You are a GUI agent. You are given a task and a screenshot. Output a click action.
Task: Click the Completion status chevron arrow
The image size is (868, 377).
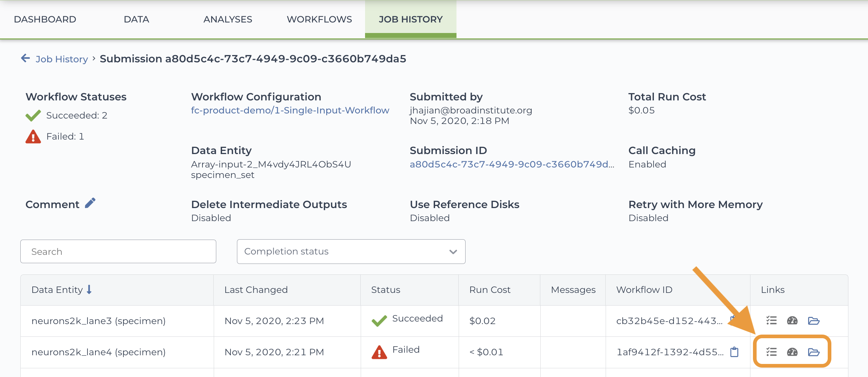click(x=453, y=252)
